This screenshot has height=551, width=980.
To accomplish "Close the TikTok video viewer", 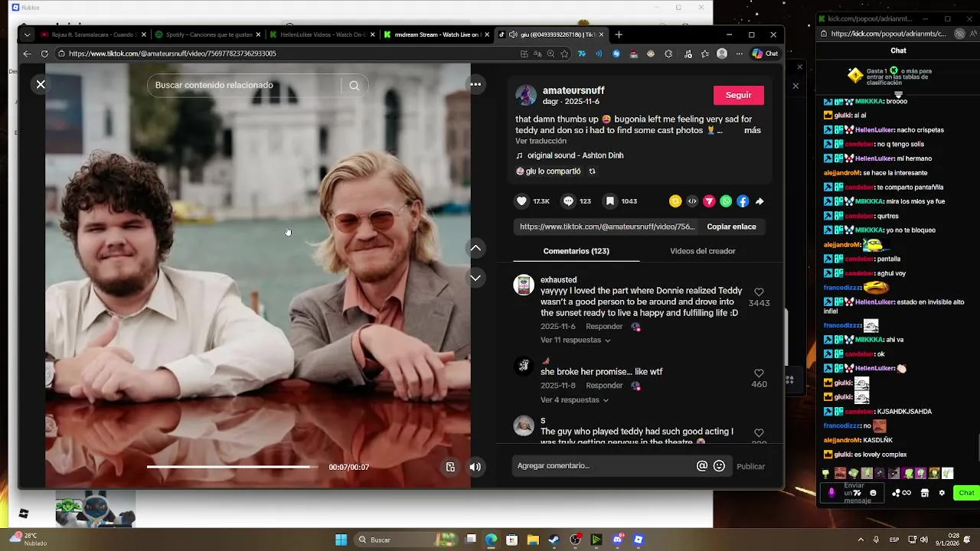I will pos(41,84).
